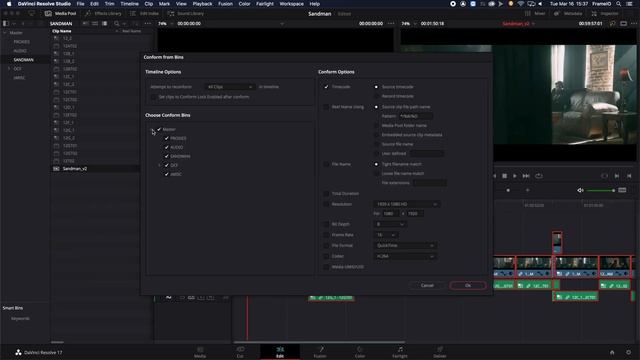This screenshot has width=640, height=360.
Task: Uncheck the Master bin in conform bins
Action: click(159, 129)
